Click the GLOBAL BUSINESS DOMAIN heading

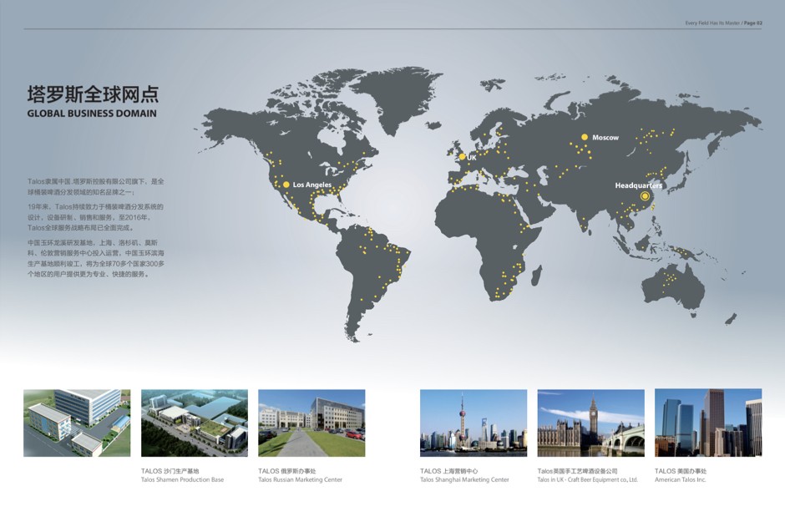(92, 114)
